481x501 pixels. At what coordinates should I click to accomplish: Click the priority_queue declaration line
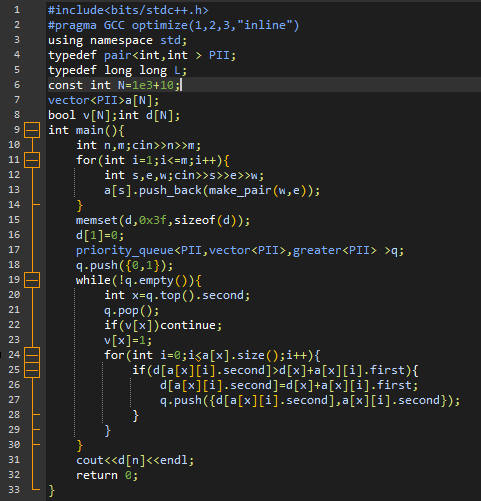pyautogui.click(x=240, y=250)
